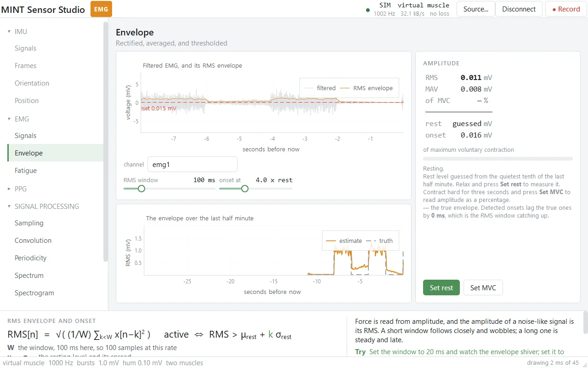Click the Try suggestion text

coord(459,352)
